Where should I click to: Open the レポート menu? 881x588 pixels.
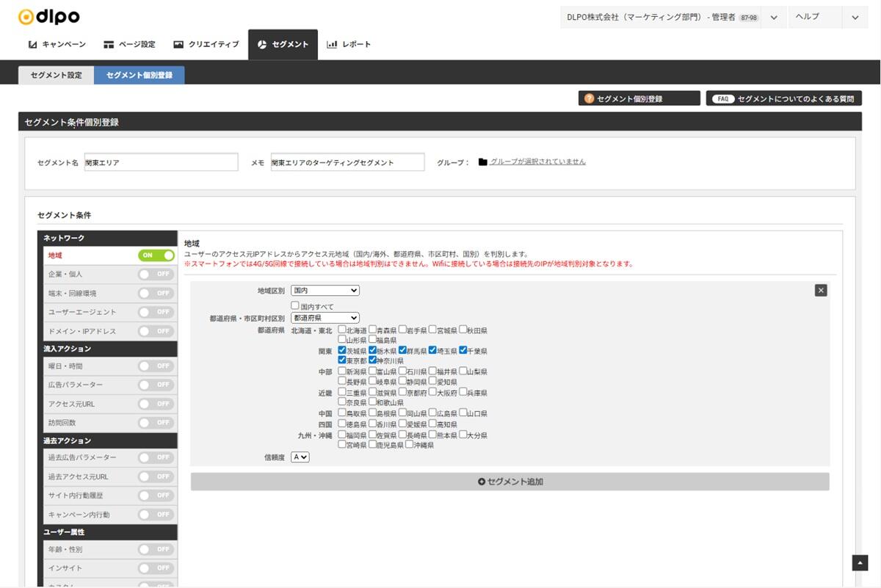(x=349, y=44)
